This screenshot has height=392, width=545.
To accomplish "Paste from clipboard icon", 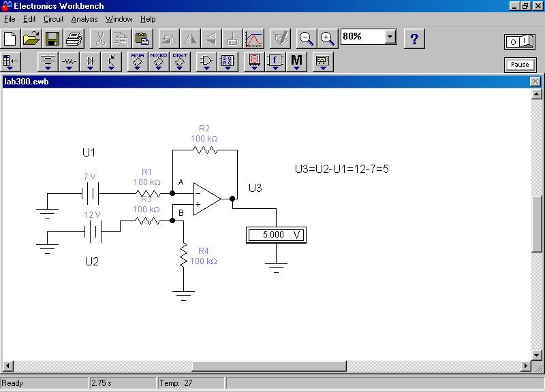I will pyautogui.click(x=142, y=39).
